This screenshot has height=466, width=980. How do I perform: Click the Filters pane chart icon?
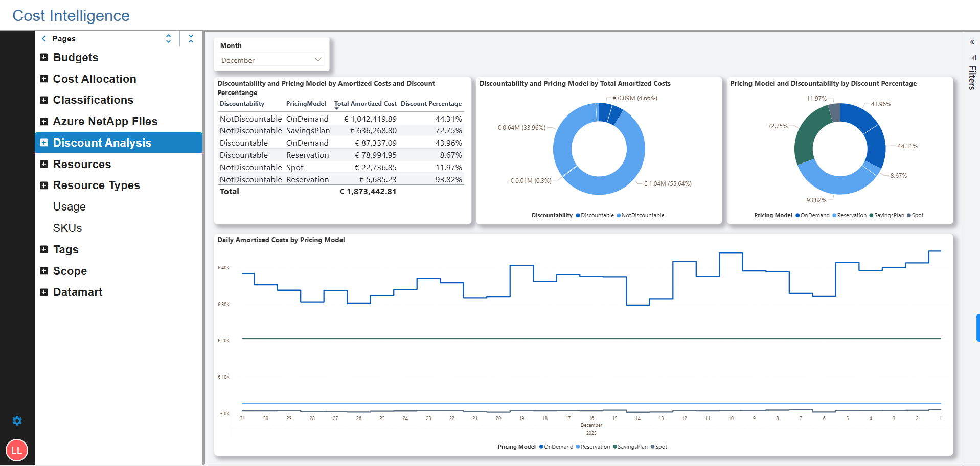pyautogui.click(x=973, y=58)
